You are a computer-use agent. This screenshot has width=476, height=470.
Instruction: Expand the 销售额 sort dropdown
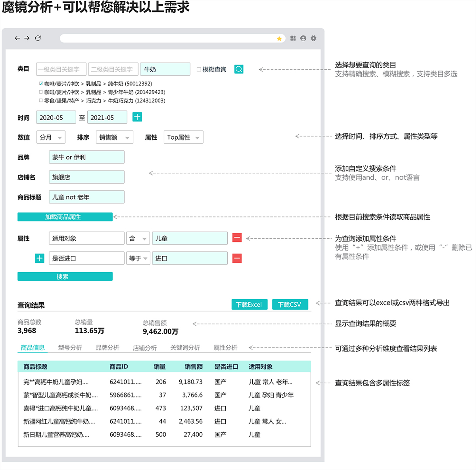click(x=114, y=137)
